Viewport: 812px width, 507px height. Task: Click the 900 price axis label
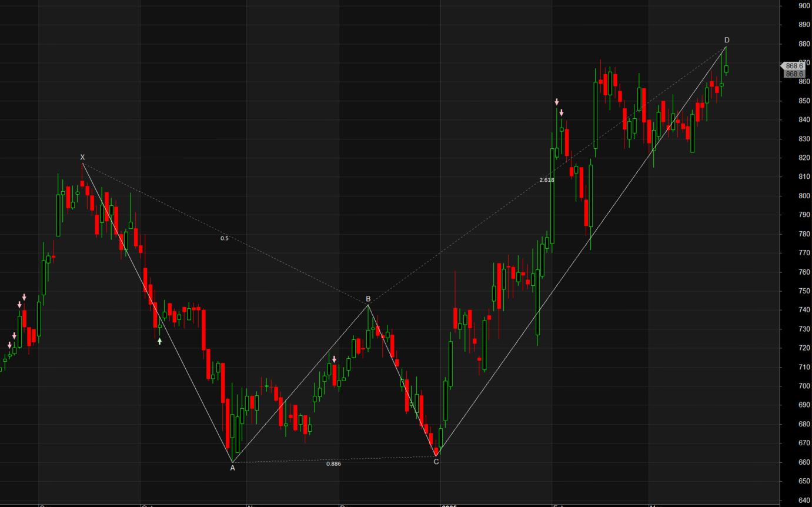click(804, 5)
